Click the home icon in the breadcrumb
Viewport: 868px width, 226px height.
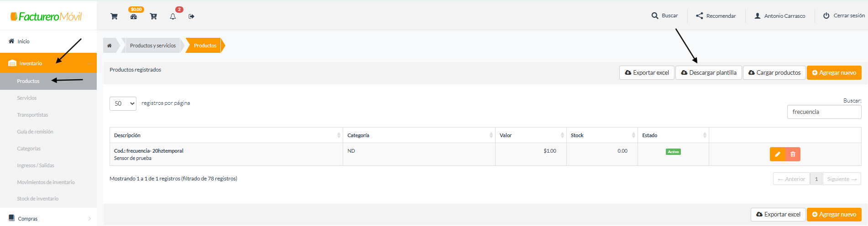tap(110, 46)
